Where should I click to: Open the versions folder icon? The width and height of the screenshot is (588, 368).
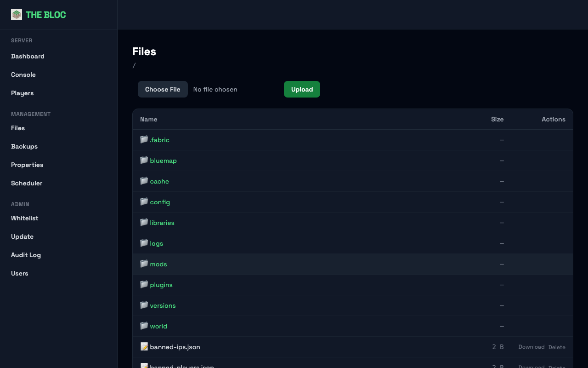click(x=144, y=305)
